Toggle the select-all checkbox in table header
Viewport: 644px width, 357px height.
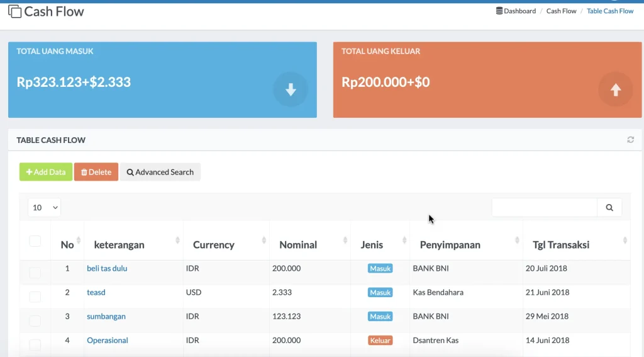click(35, 241)
